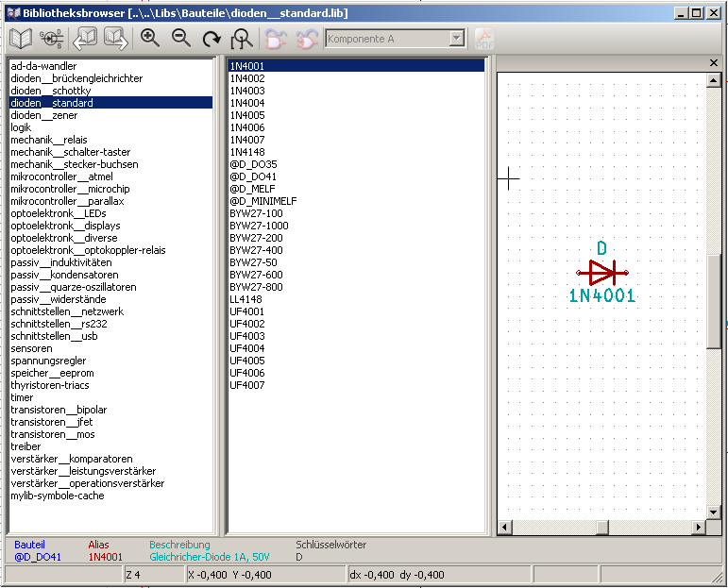Viewport: 728px width, 588px height.
Task: Click the Z 4 zoom status field
Action: (154, 575)
